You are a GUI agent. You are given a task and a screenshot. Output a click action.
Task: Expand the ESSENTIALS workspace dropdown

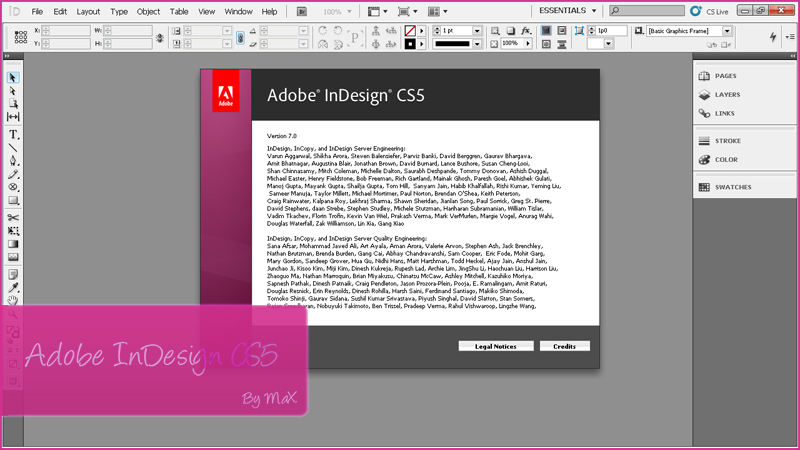(567, 11)
